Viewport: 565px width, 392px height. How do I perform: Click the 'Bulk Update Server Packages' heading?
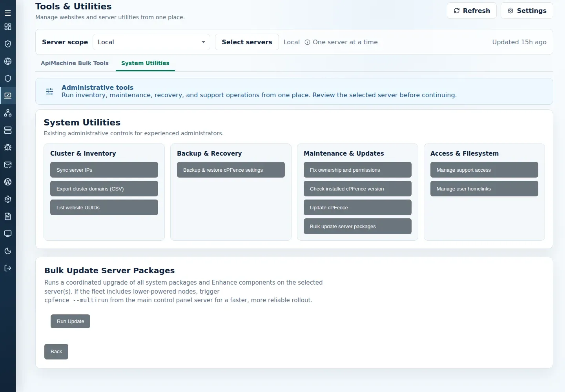pos(109,270)
